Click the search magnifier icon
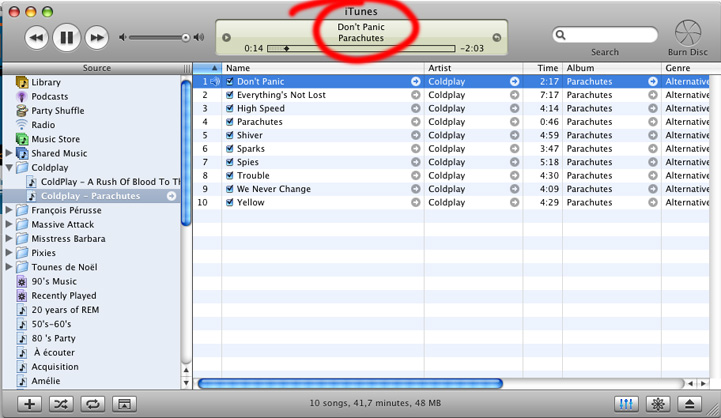721x418 pixels. [x=561, y=35]
